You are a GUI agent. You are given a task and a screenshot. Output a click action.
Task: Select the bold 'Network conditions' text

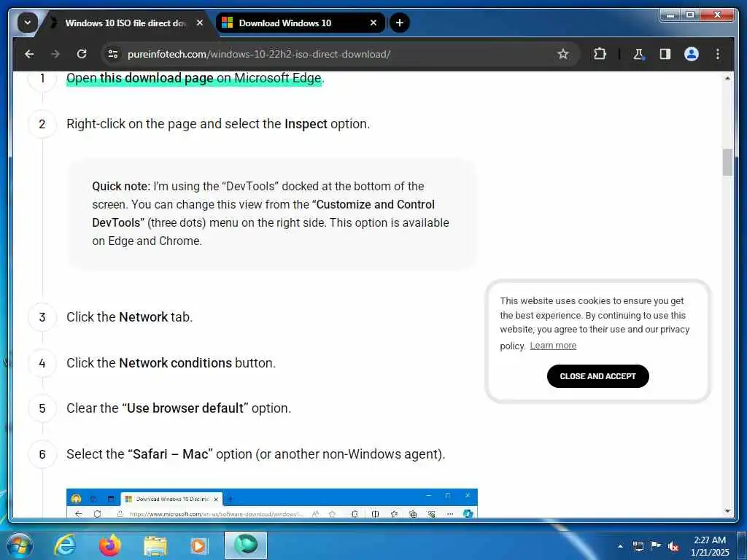click(x=175, y=363)
